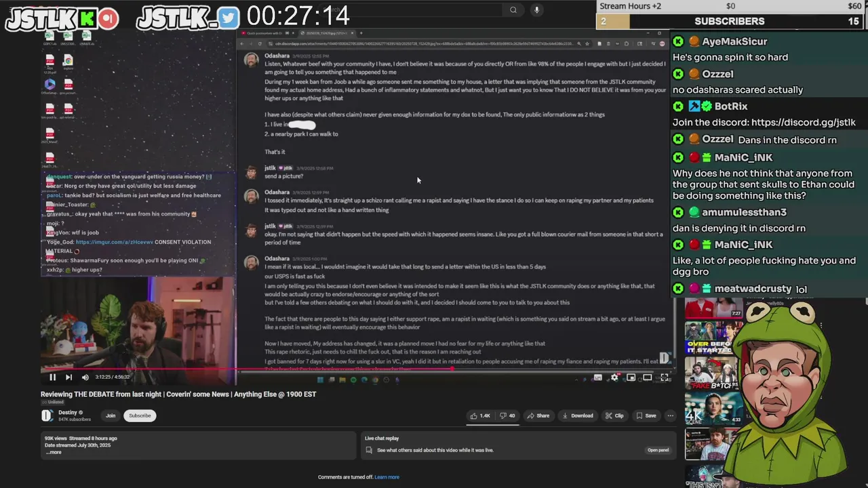Select the meatwadcrusty username in chat
Screen dimensions: 868x488
(x=753, y=289)
